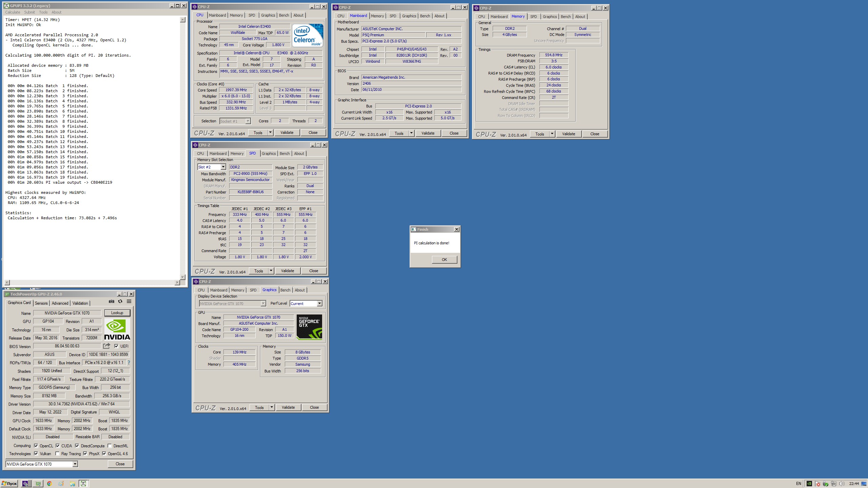Launch Chrome from the taskbar
The width and height of the screenshot is (868, 488).
(49, 484)
